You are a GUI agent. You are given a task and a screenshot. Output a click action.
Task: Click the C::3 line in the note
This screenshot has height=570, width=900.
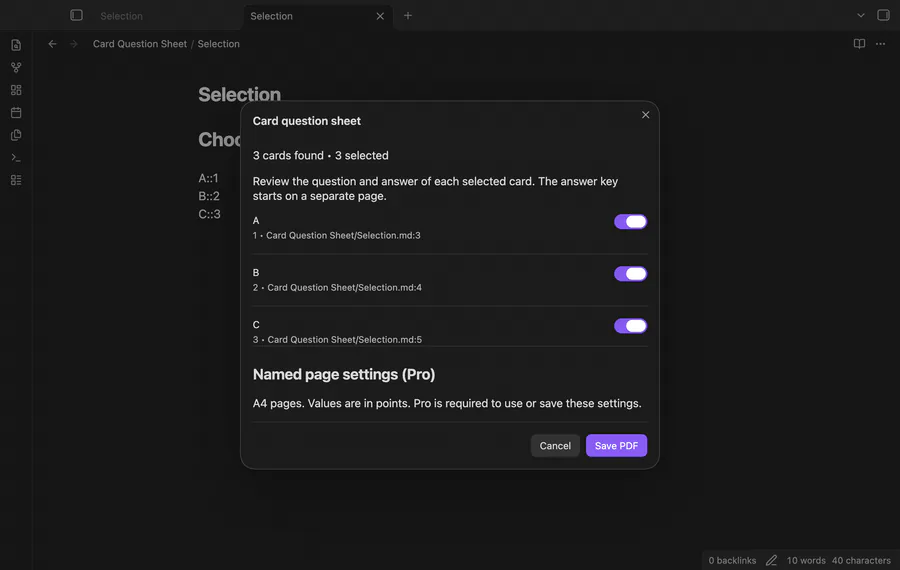tap(210, 214)
